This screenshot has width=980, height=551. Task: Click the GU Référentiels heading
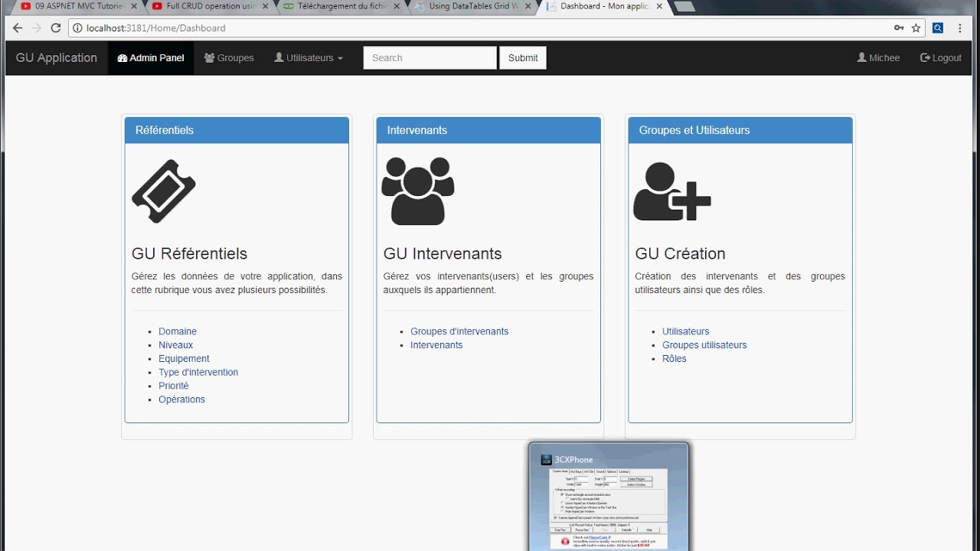pyautogui.click(x=190, y=253)
